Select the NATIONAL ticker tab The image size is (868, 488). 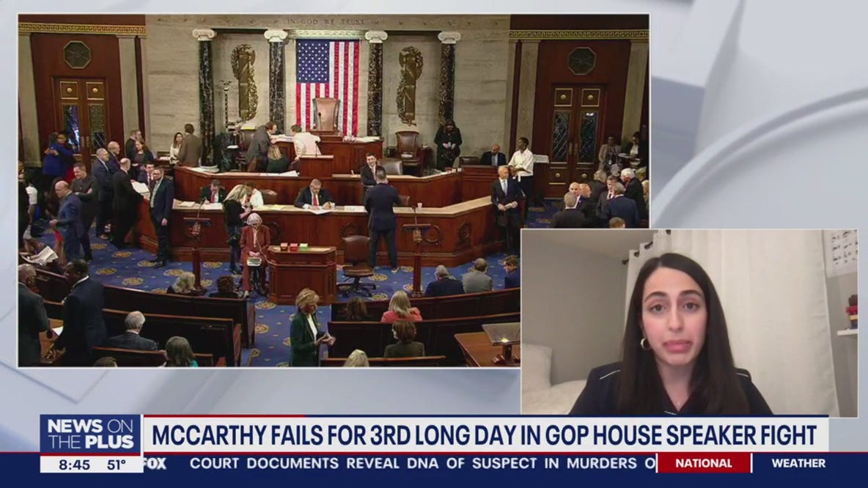(x=704, y=463)
